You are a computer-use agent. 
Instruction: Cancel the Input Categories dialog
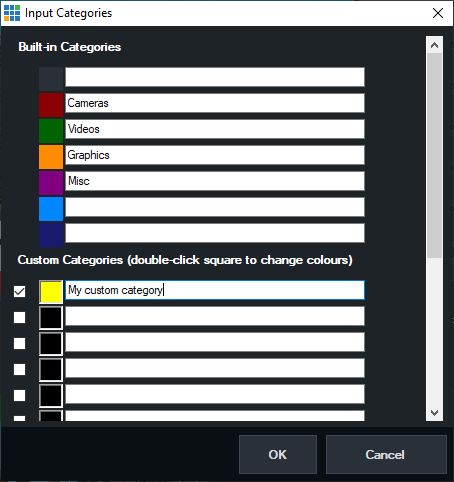[386, 455]
